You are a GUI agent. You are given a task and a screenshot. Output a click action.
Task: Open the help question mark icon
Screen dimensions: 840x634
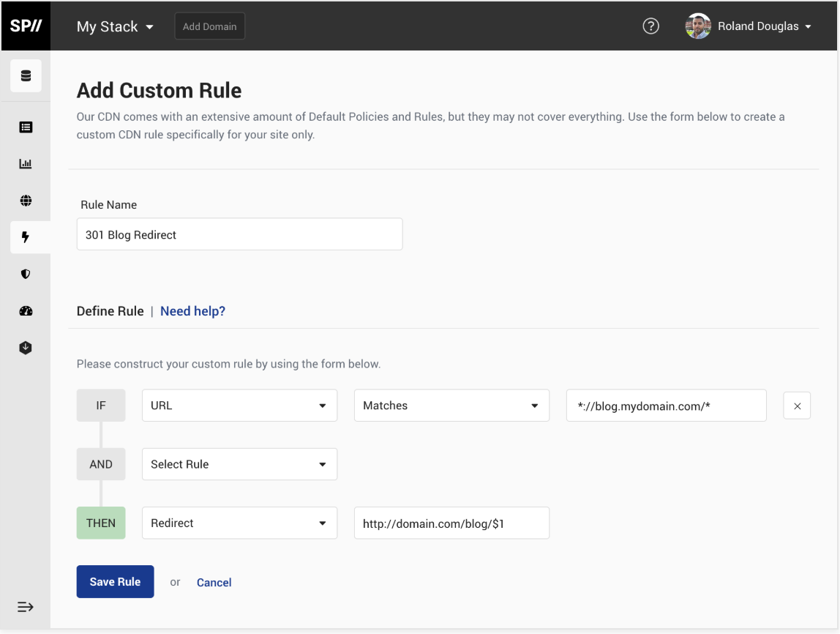pyautogui.click(x=650, y=26)
